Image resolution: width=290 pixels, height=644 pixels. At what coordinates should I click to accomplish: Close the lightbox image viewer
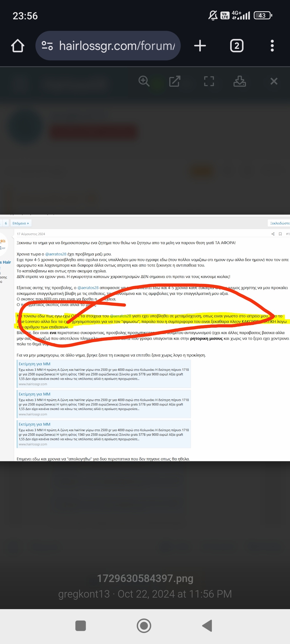tap(274, 81)
